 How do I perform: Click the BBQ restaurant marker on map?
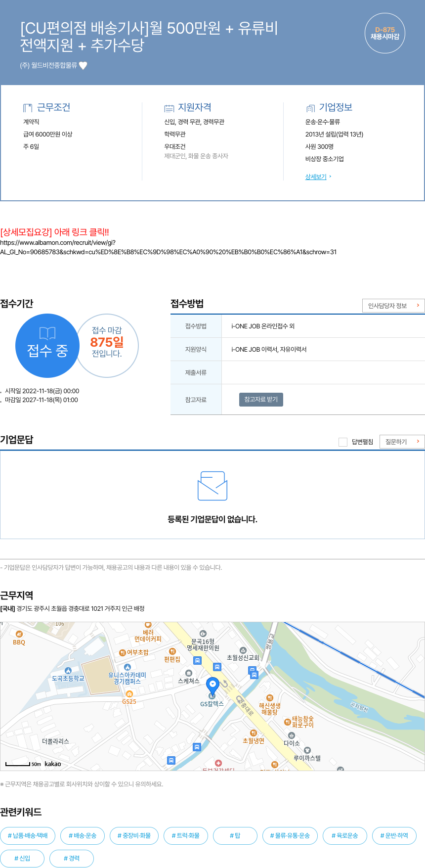click(19, 634)
